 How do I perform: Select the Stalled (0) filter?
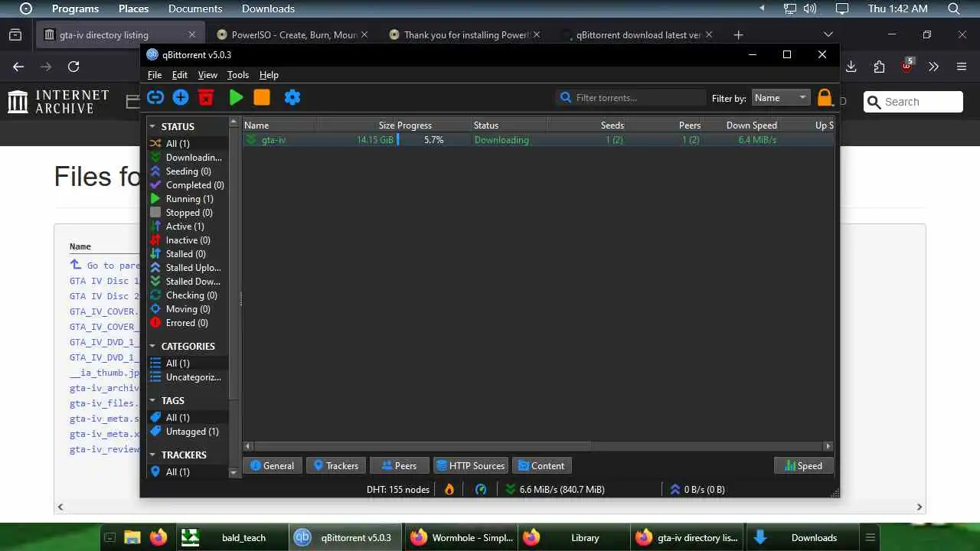[x=187, y=254]
